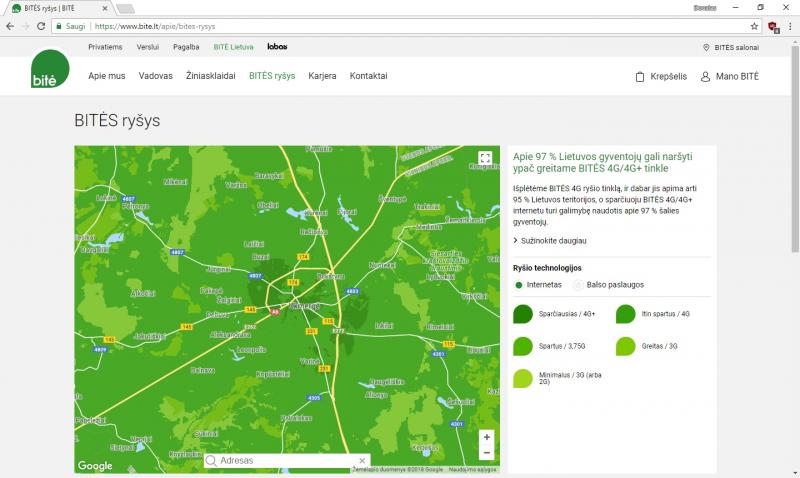Image resolution: width=800 pixels, height=478 pixels.
Task: Open the labas brand link
Action: [277, 46]
